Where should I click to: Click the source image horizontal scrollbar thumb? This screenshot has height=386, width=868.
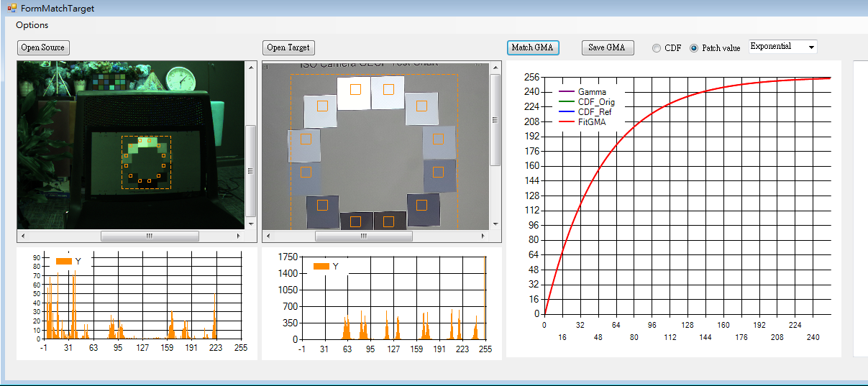tap(150, 236)
